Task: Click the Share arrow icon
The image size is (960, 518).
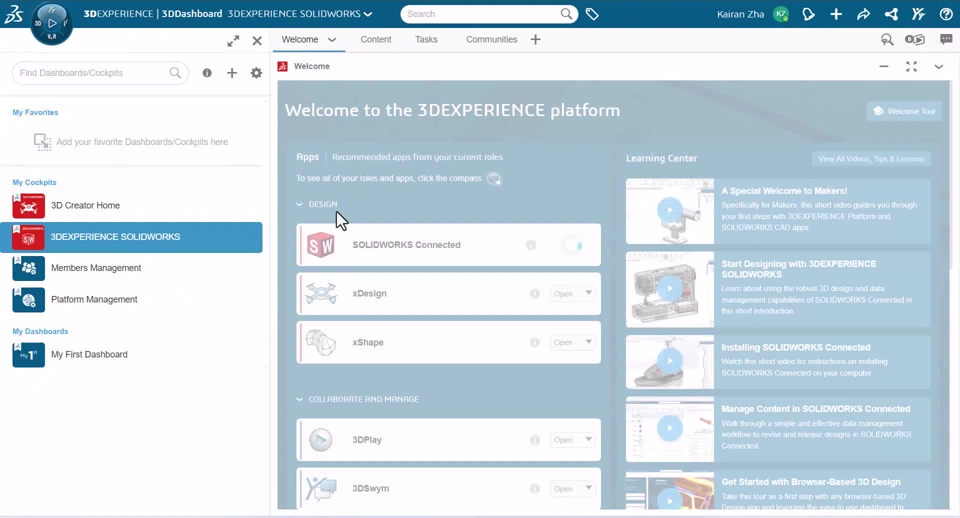Action: click(864, 13)
